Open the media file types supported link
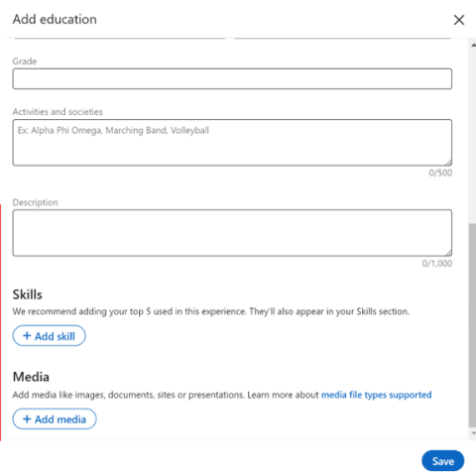This screenshot has width=476, height=476. coord(377,395)
